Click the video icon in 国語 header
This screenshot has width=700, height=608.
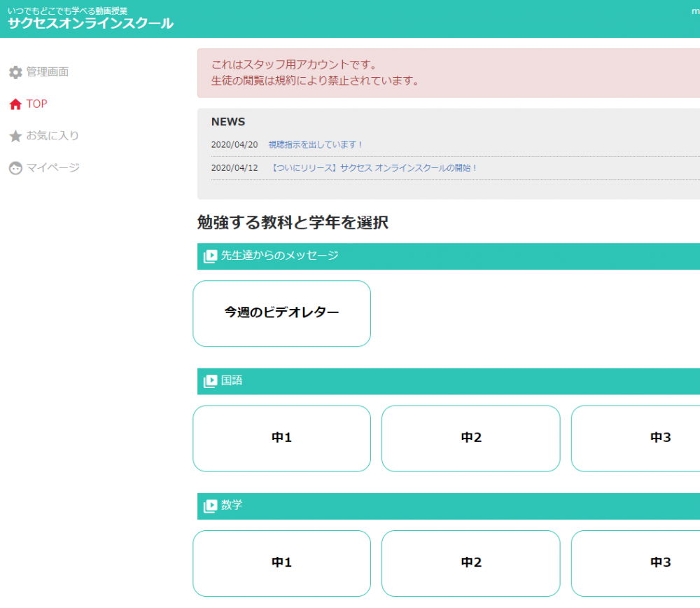click(210, 381)
